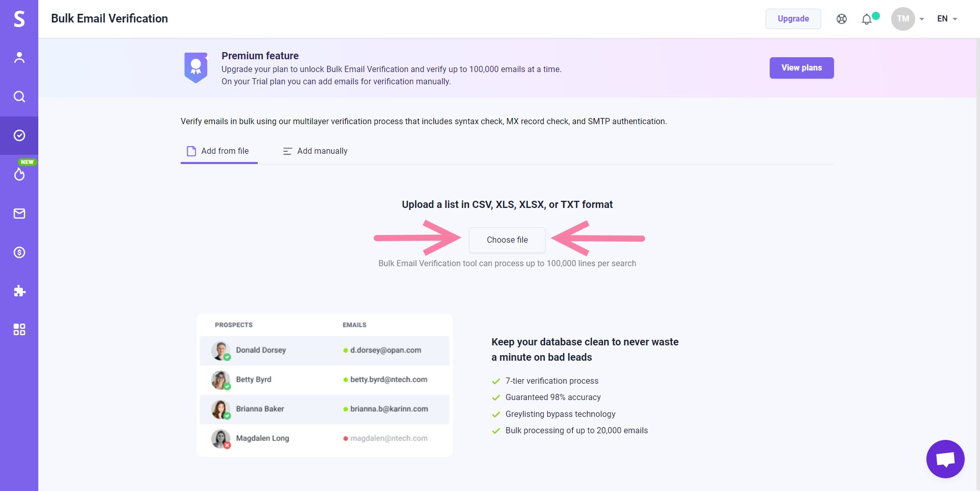This screenshot has height=491, width=980.
Task: Click the Magdalen Long name
Action: pos(262,438)
